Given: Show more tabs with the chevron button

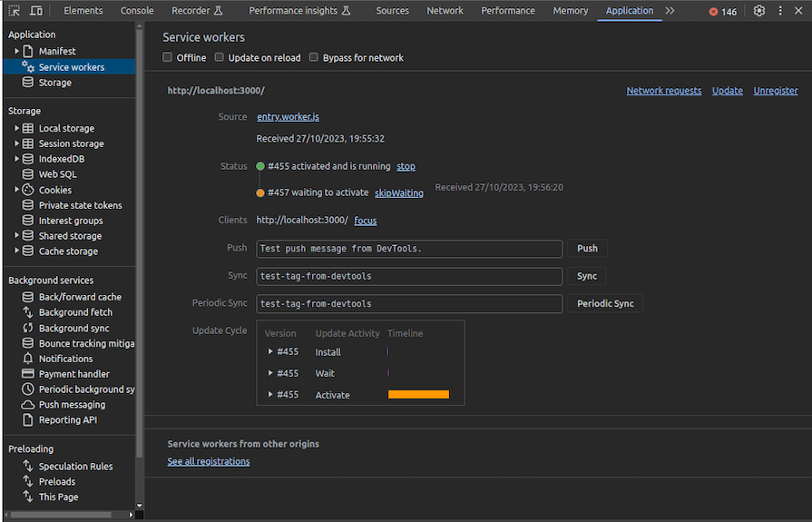Looking at the screenshot, I should [x=670, y=11].
